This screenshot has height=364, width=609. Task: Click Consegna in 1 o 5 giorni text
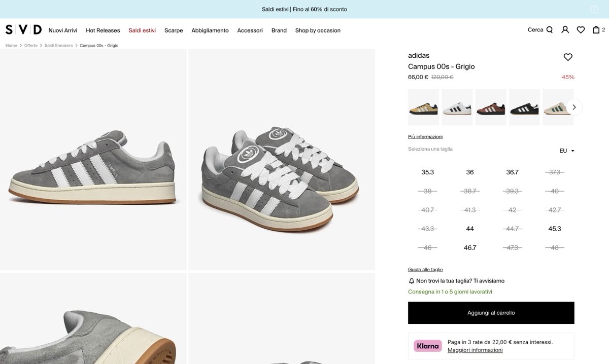450,292
